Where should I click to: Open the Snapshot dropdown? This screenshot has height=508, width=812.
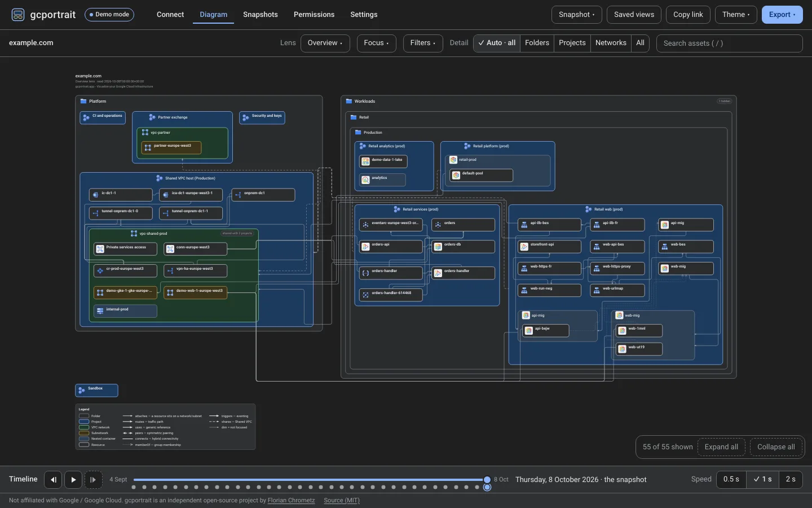[576, 15]
